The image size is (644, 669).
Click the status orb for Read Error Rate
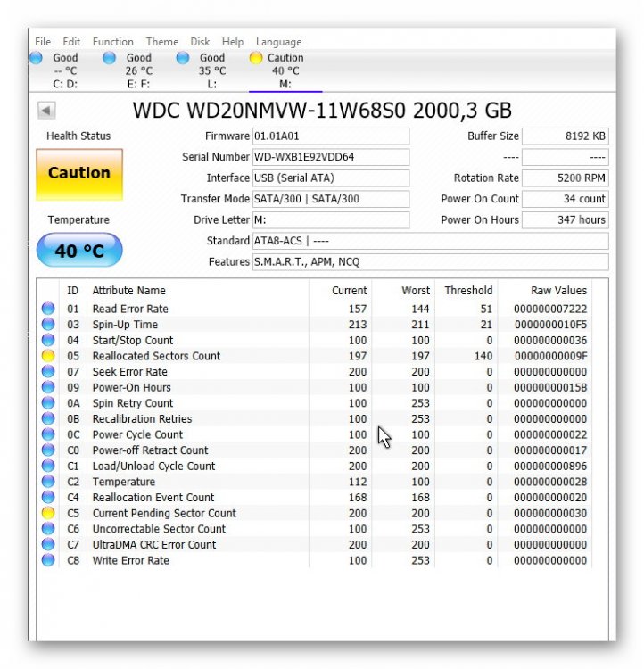[x=48, y=309]
